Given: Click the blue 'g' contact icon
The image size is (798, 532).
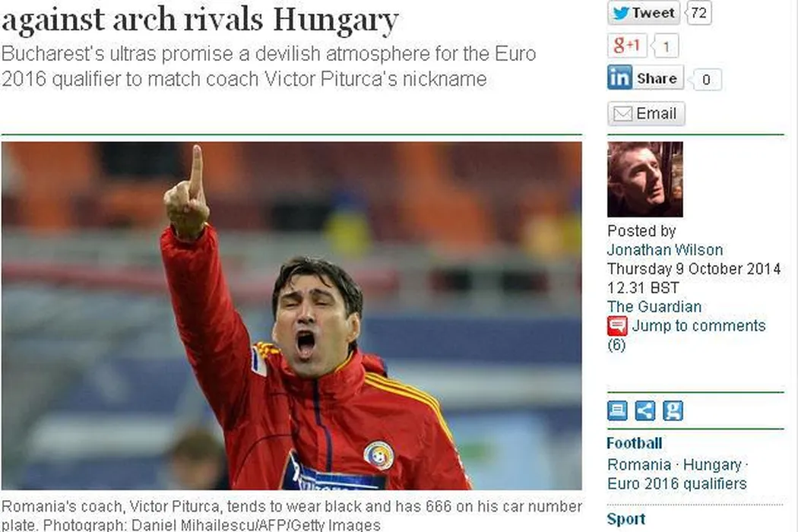Looking at the screenshot, I should pyautogui.click(x=673, y=410).
